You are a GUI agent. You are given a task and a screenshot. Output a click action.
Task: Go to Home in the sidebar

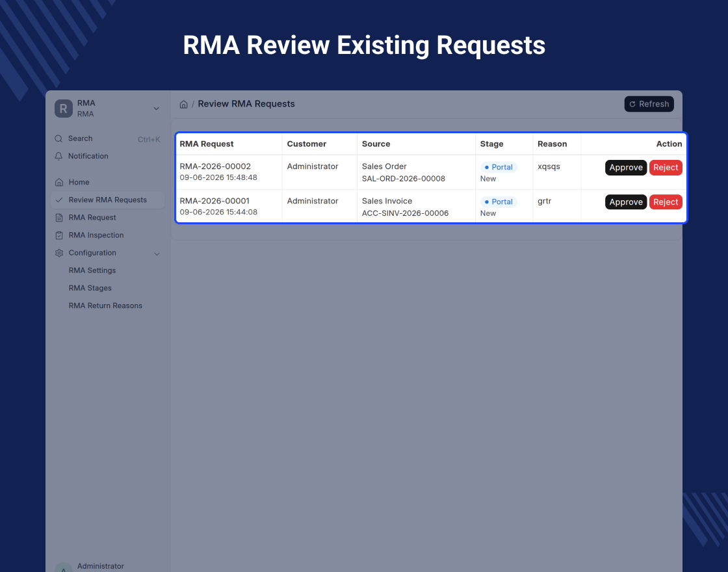click(x=108, y=183)
